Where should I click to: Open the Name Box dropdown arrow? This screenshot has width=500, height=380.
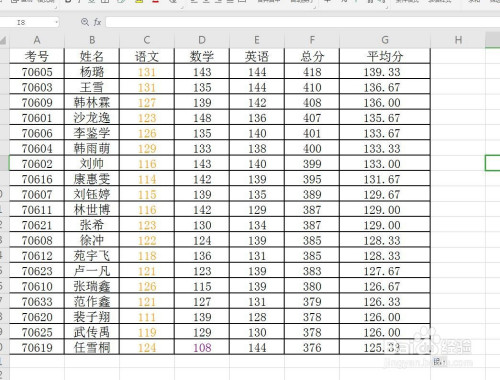(x=56, y=22)
